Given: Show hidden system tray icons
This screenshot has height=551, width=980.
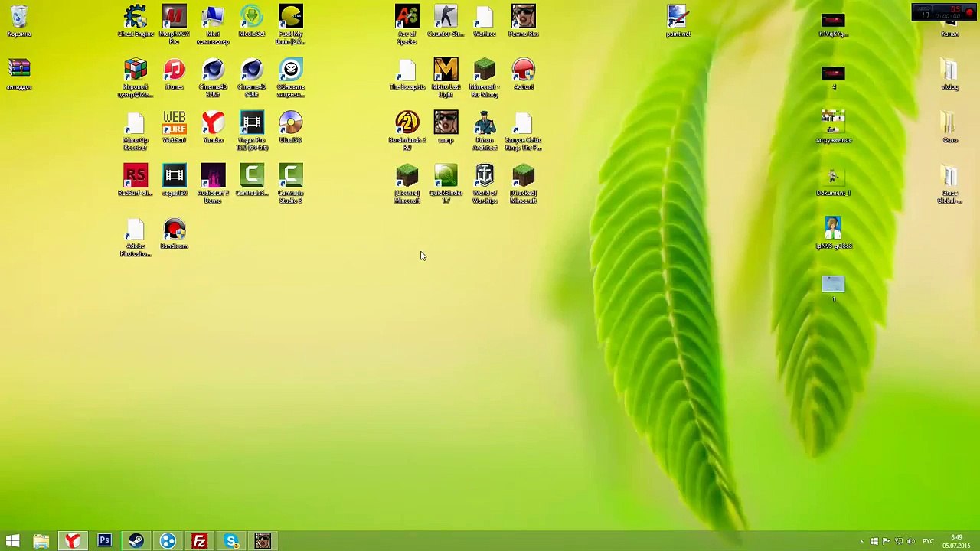Looking at the screenshot, I should point(861,542).
